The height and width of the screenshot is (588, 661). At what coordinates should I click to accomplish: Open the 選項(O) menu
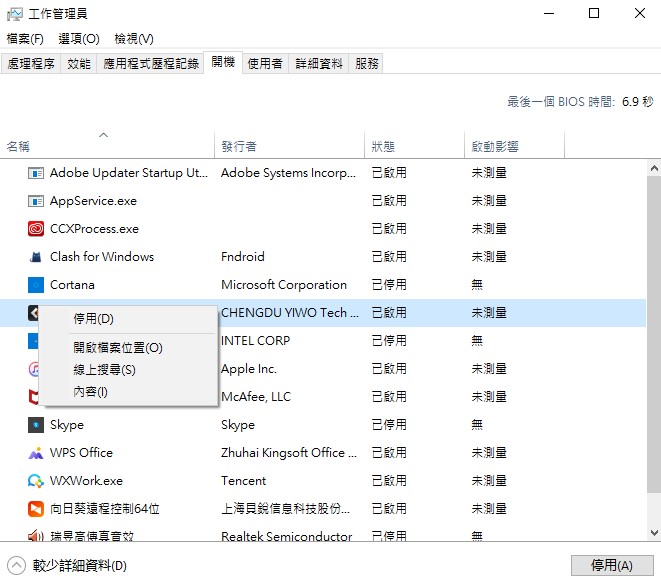79,39
